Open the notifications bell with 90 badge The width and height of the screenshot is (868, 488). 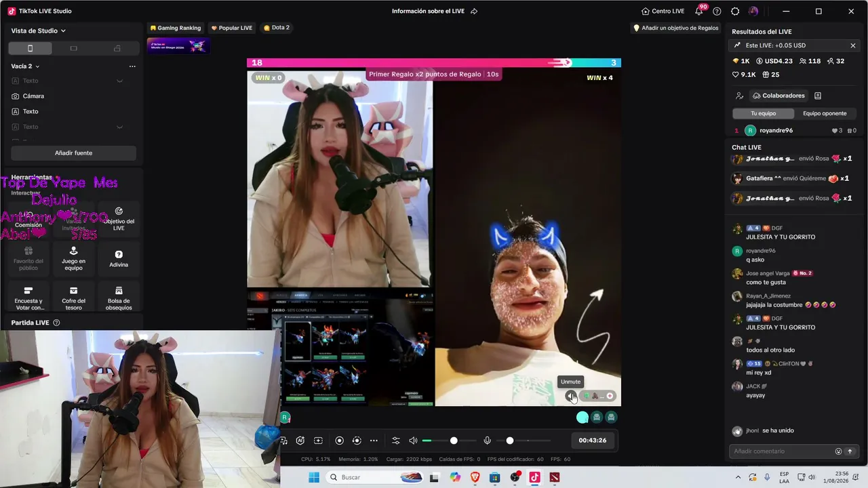699,11
